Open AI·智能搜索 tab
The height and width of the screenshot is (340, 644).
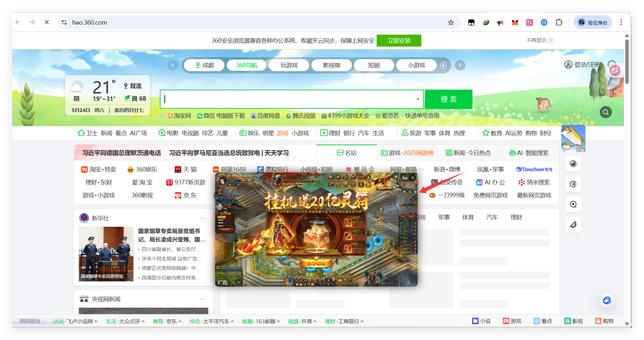click(x=529, y=153)
